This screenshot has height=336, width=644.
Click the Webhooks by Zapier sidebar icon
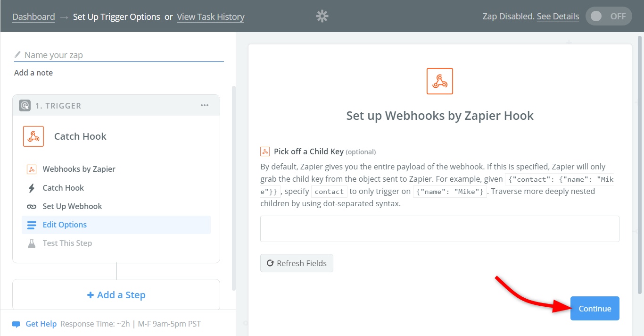tap(32, 169)
